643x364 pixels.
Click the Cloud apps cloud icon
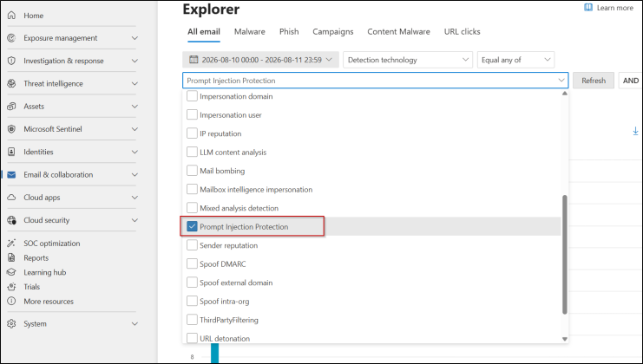coord(11,198)
